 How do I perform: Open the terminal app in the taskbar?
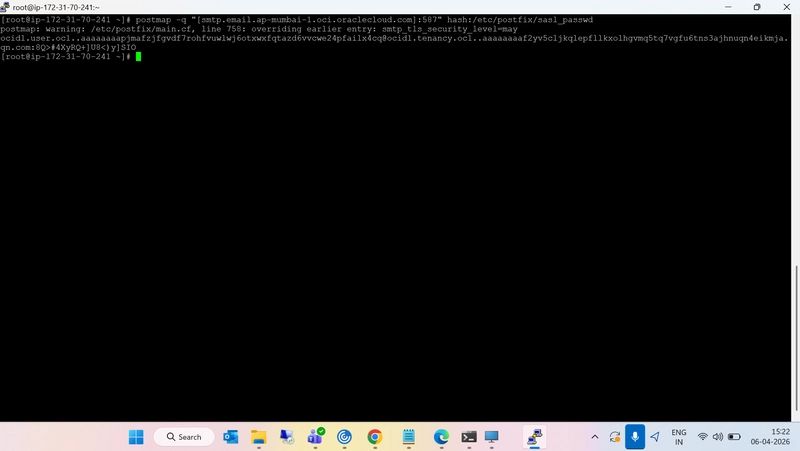pos(468,437)
